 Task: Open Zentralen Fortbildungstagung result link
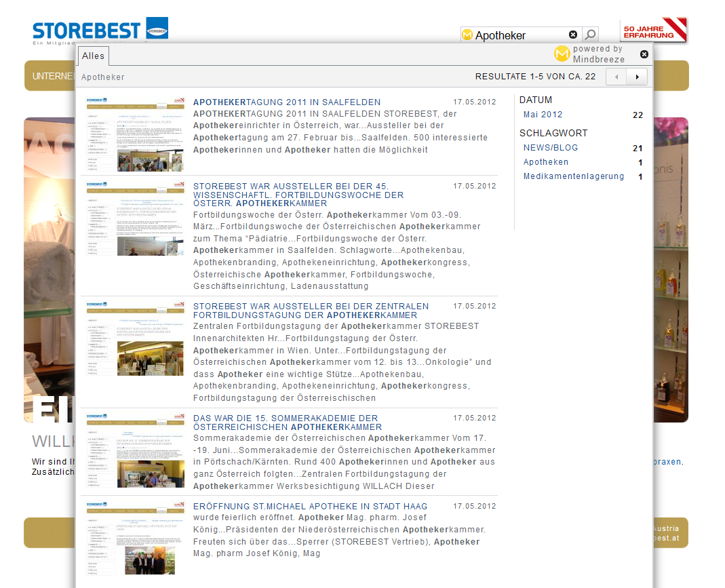click(311, 311)
